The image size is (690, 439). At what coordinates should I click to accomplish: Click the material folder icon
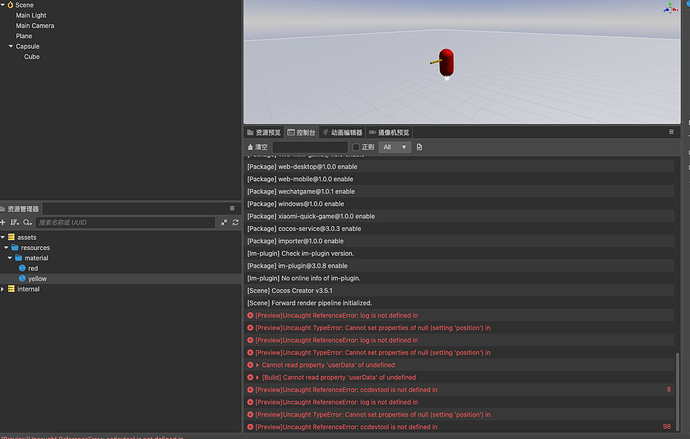tap(18, 258)
